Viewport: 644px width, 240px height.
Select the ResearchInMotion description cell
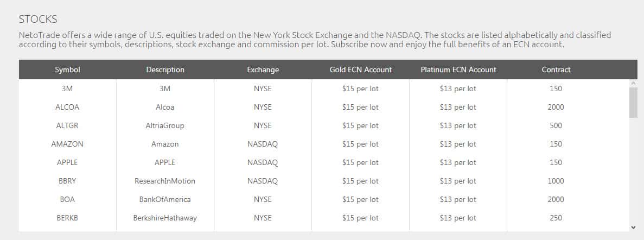pos(165,181)
